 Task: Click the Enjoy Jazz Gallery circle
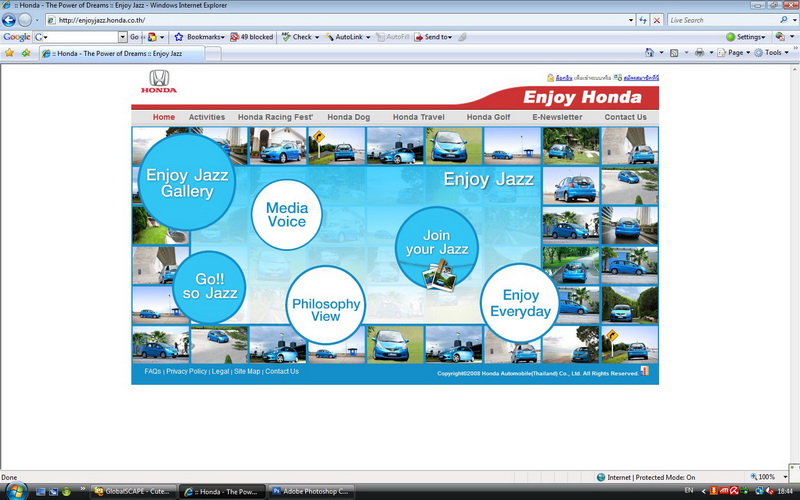187,182
